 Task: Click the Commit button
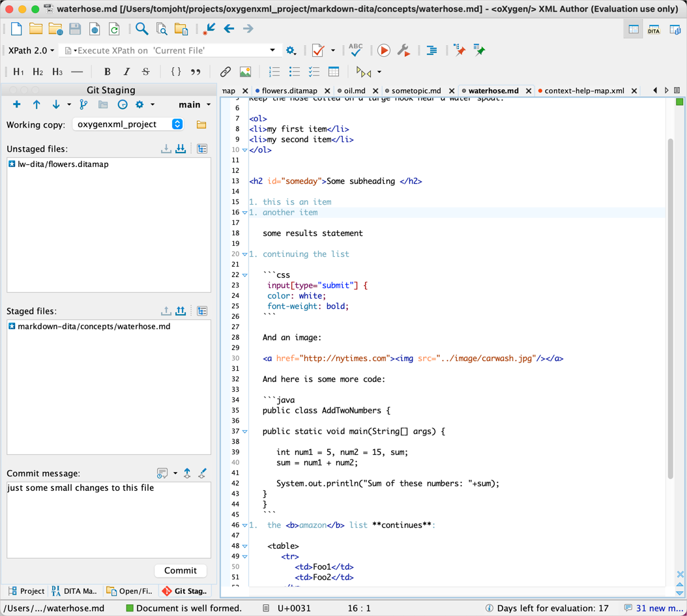[x=181, y=570]
